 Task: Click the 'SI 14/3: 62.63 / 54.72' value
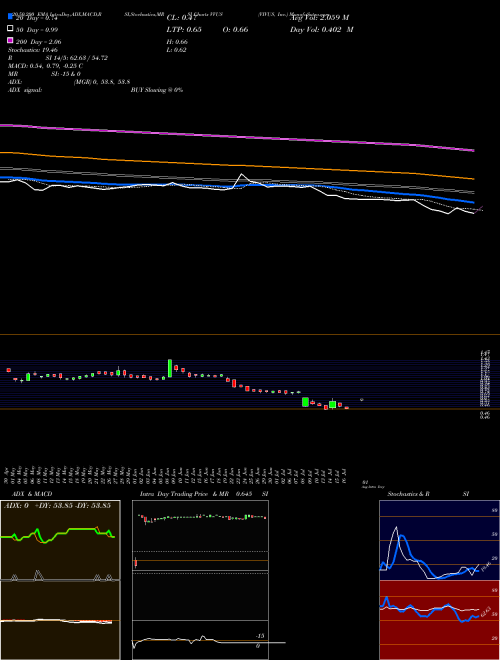[77, 58]
